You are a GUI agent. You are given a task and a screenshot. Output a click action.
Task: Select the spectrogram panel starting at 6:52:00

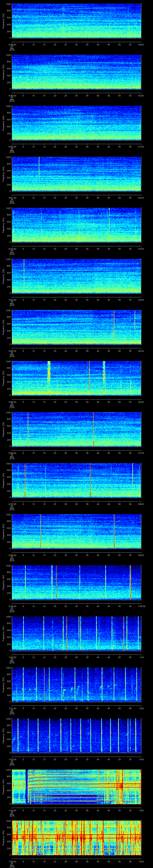click(x=76, y=225)
